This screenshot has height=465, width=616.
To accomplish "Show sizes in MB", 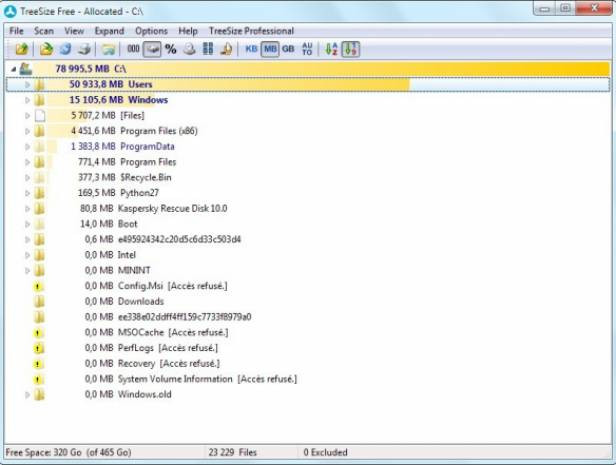I will tap(270, 49).
